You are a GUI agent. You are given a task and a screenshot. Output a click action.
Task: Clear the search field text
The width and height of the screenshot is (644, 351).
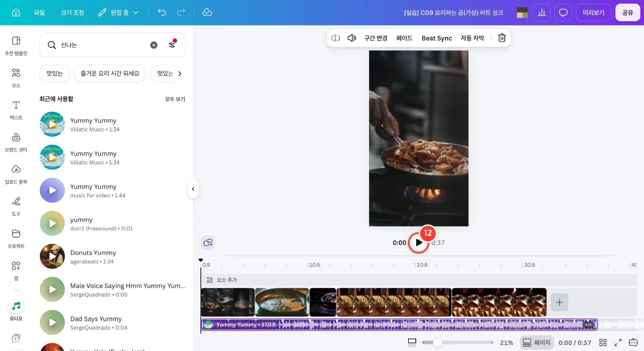154,45
